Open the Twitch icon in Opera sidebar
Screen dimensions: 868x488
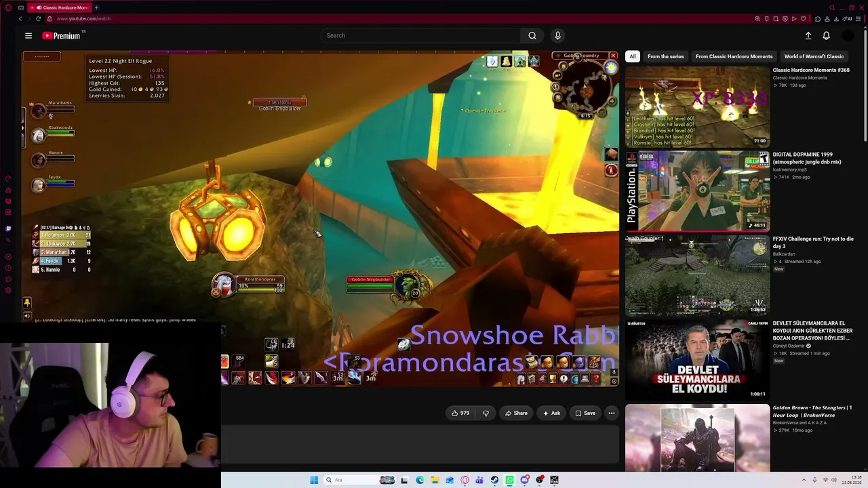tap(8, 228)
